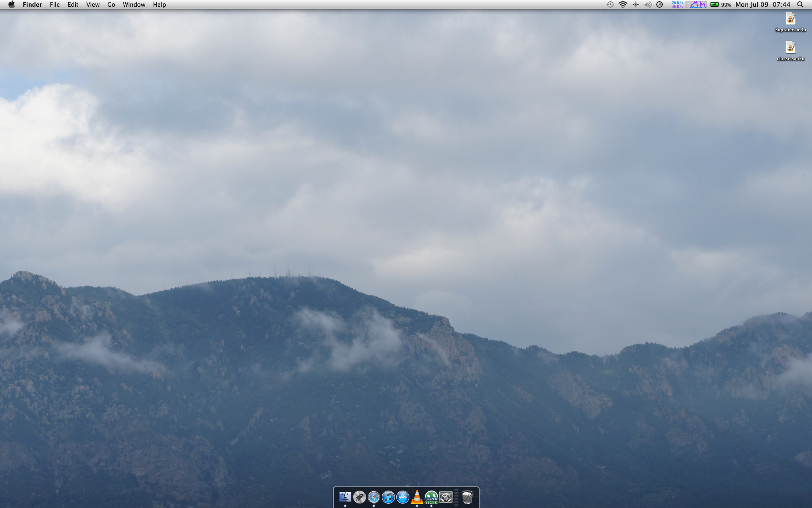Open the Go menu

(111, 5)
